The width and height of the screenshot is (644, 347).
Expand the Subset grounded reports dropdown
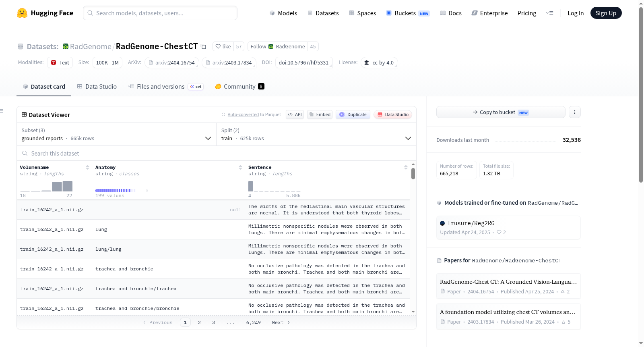pyautogui.click(x=116, y=134)
